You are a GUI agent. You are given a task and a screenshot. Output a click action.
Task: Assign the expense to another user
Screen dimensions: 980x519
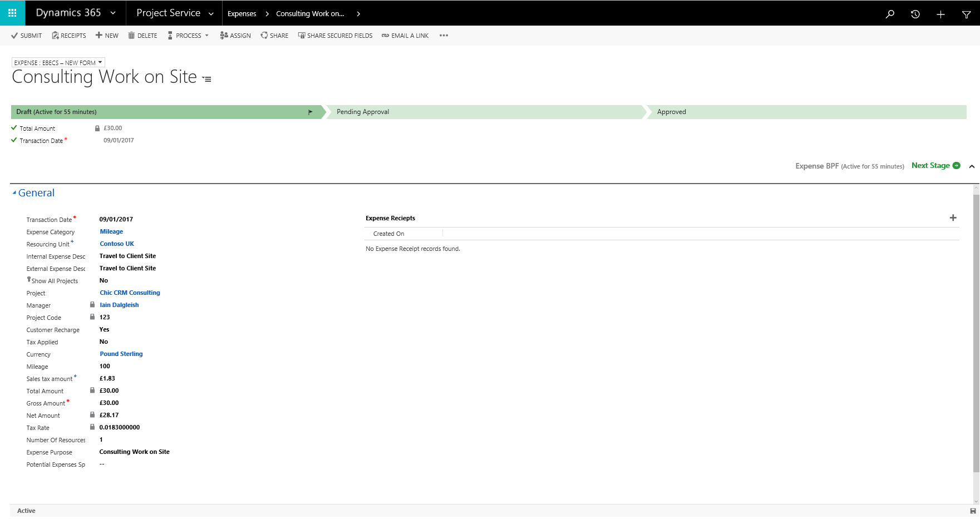tap(235, 36)
